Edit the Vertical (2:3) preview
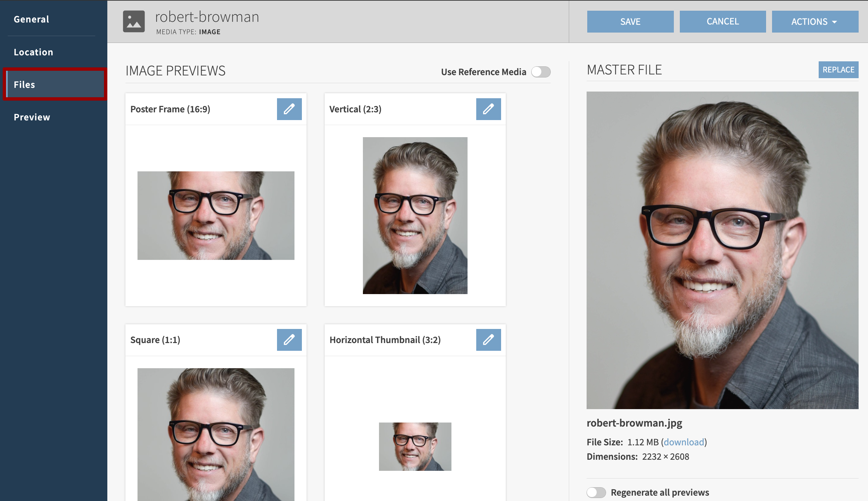The image size is (868, 501). pyautogui.click(x=488, y=109)
